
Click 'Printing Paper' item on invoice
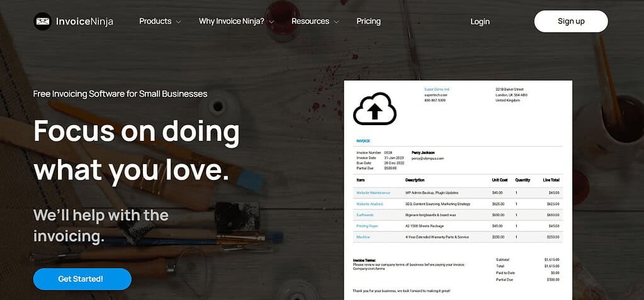[367, 226]
